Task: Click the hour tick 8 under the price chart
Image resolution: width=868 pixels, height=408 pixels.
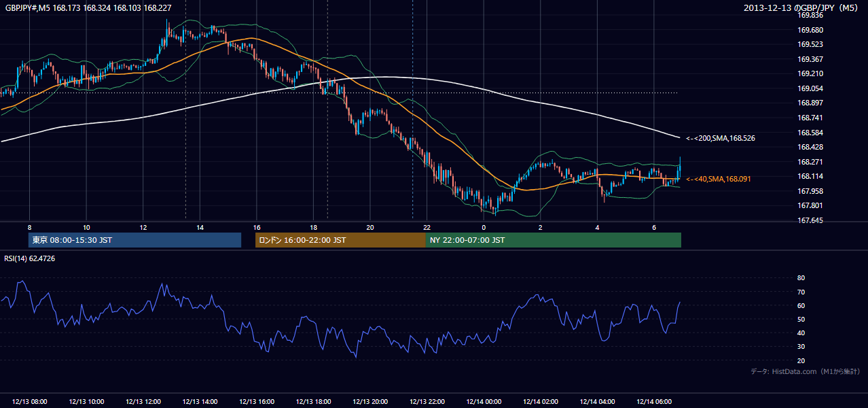Action: pyautogui.click(x=29, y=227)
